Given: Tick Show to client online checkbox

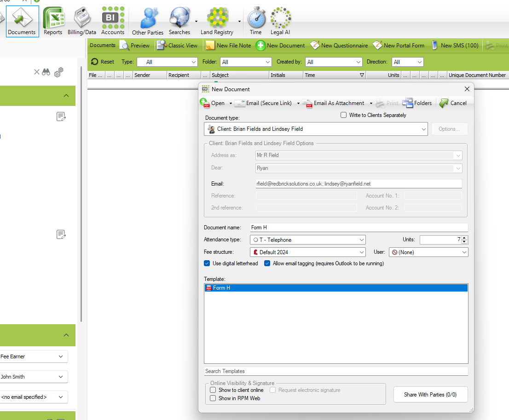Looking at the screenshot, I should coord(213,390).
